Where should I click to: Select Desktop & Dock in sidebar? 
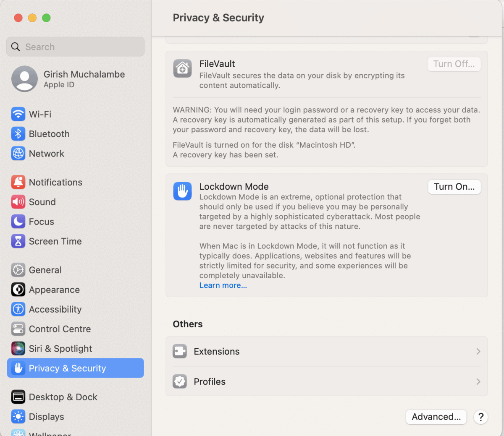coord(63,397)
